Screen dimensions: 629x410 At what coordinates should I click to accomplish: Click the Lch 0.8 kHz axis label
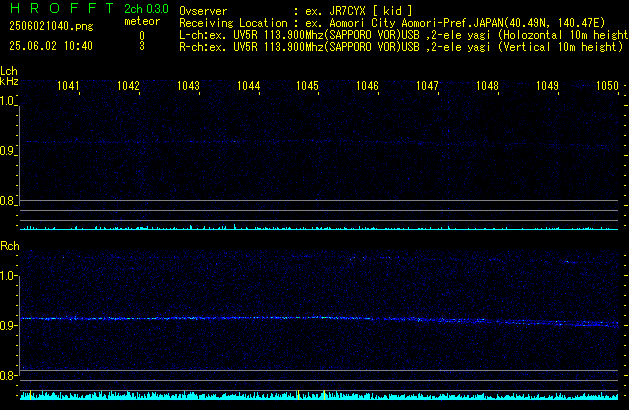[x=7, y=201]
